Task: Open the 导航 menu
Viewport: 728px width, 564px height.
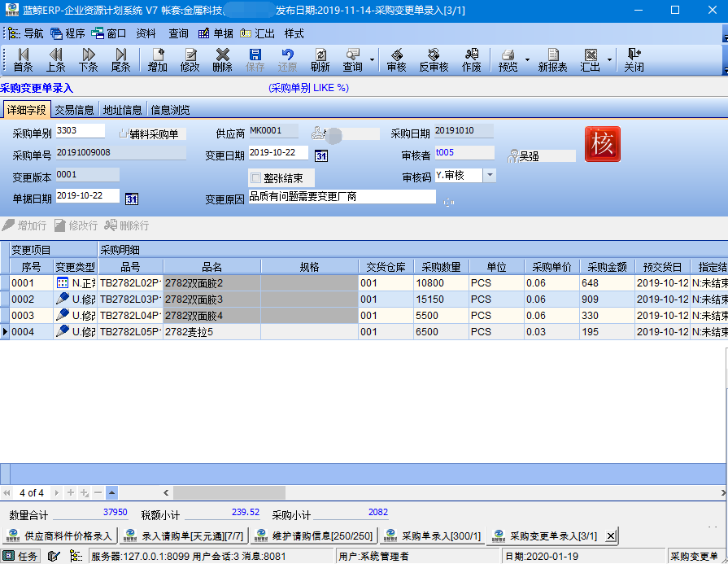Action: 26,33
